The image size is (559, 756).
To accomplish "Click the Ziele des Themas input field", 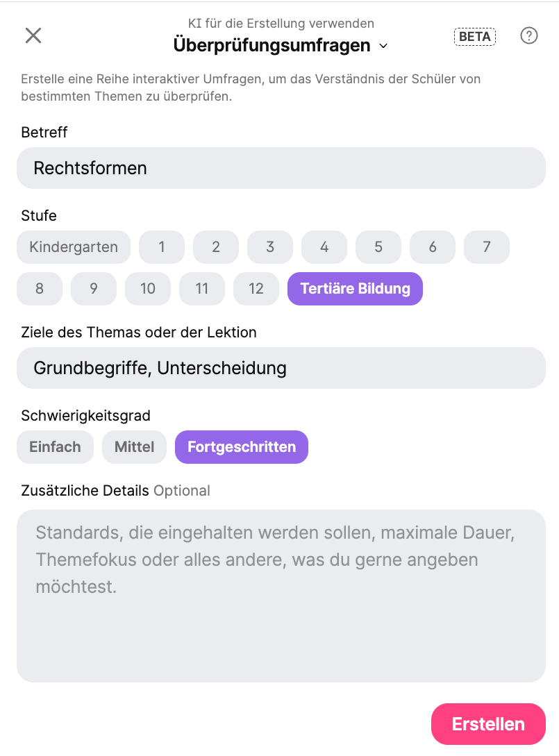I will coord(281,368).
